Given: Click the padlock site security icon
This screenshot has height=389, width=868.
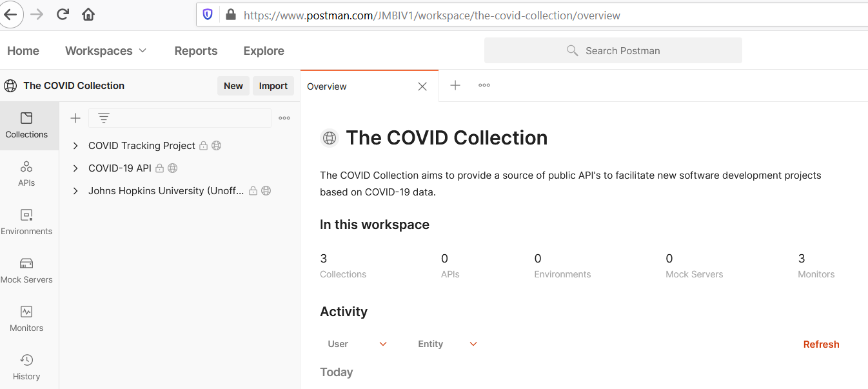Looking at the screenshot, I should tap(231, 15).
